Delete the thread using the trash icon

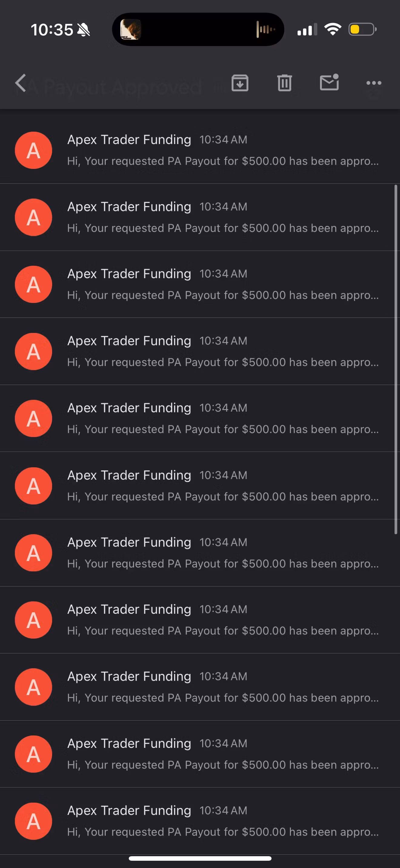pyautogui.click(x=284, y=83)
